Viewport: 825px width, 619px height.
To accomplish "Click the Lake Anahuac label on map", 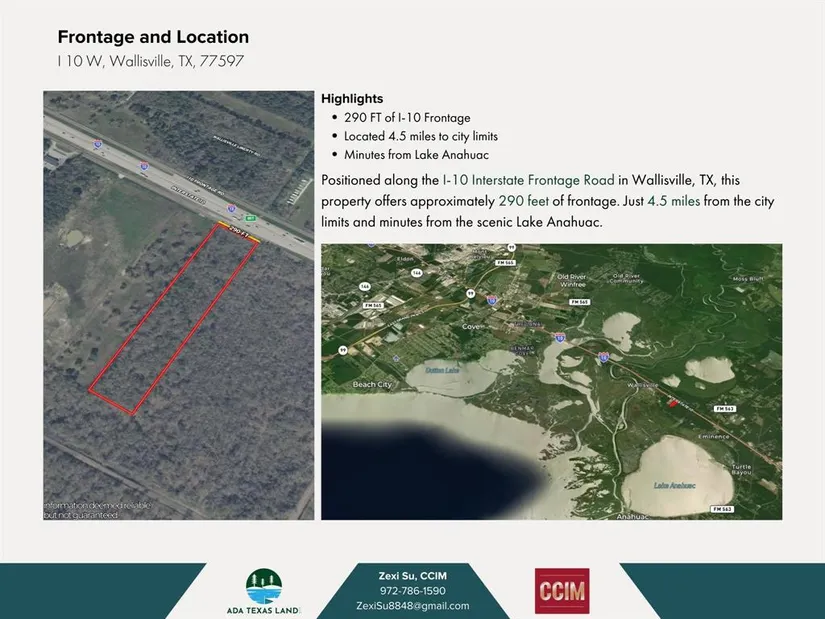I will pyautogui.click(x=674, y=486).
